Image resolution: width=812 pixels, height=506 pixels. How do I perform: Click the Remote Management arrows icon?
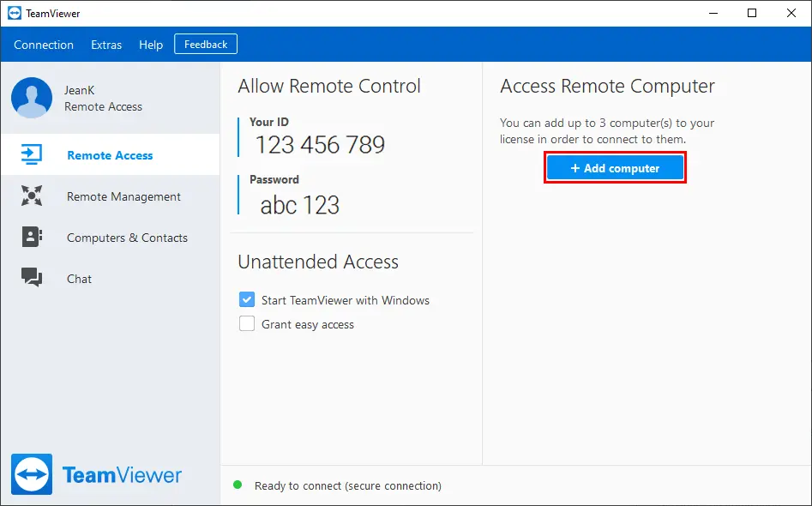point(32,196)
